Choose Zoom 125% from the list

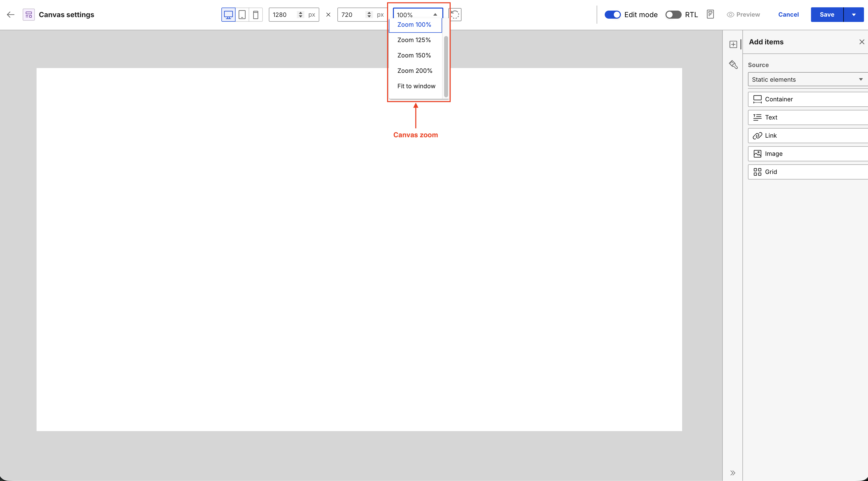click(415, 40)
